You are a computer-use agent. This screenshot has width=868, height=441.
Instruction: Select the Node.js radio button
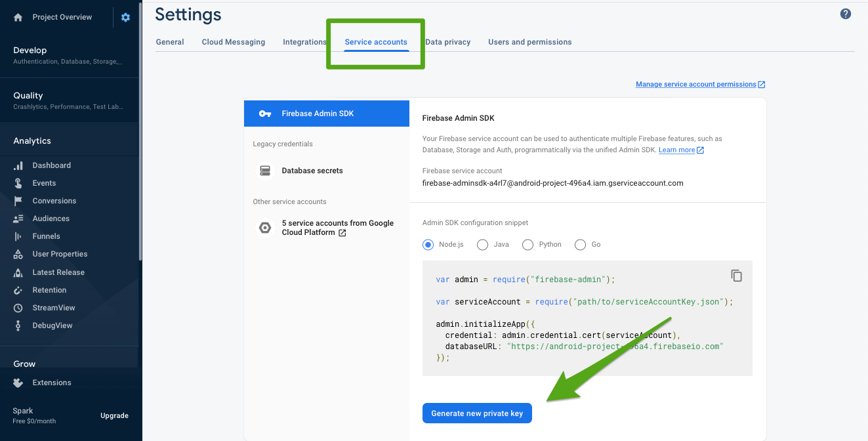(x=428, y=244)
